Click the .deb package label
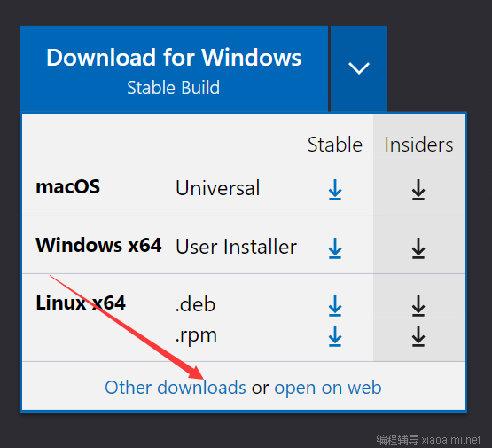 click(195, 304)
